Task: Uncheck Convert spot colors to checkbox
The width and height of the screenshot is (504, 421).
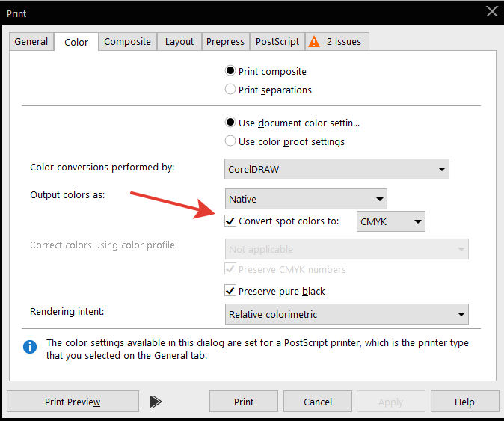Action: pos(230,221)
